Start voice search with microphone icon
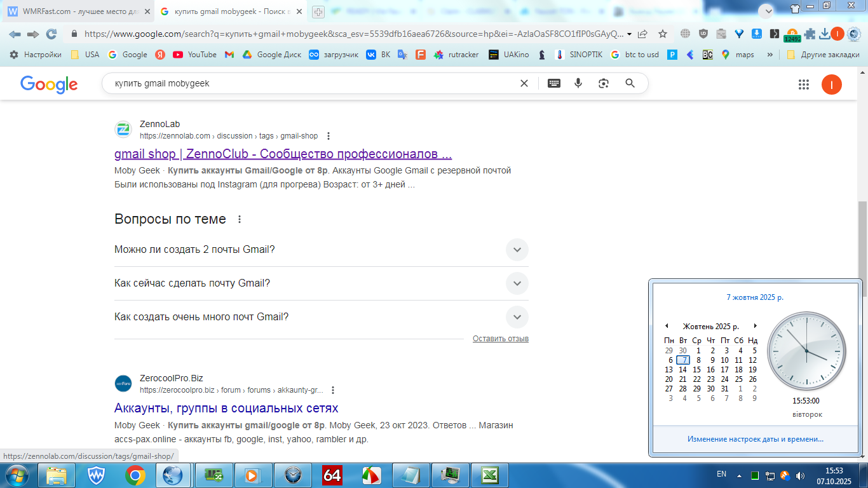868x488 pixels. coord(578,83)
